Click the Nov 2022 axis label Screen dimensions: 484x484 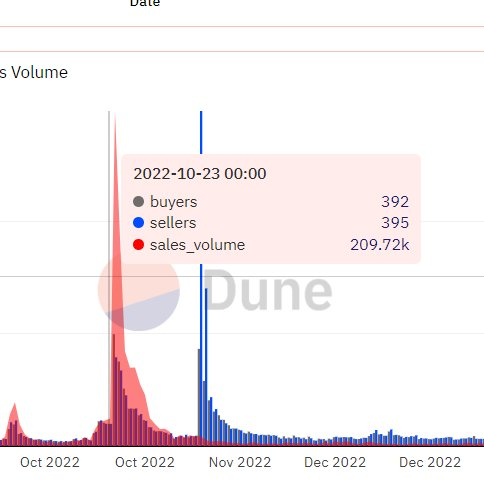[240, 462]
